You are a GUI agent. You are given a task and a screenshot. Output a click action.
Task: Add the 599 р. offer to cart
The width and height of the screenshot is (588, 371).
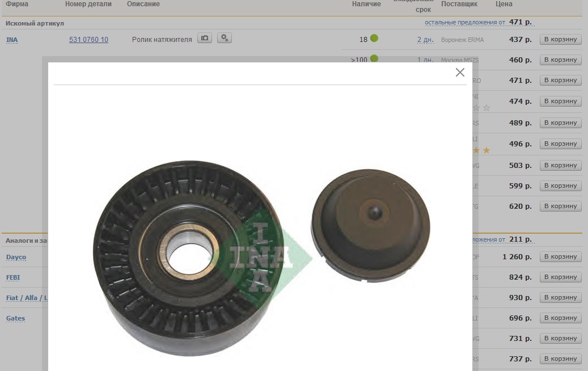[x=560, y=185]
